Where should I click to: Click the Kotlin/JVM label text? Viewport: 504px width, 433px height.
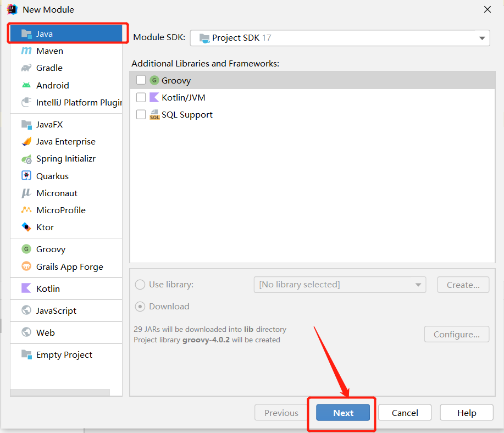coord(184,97)
